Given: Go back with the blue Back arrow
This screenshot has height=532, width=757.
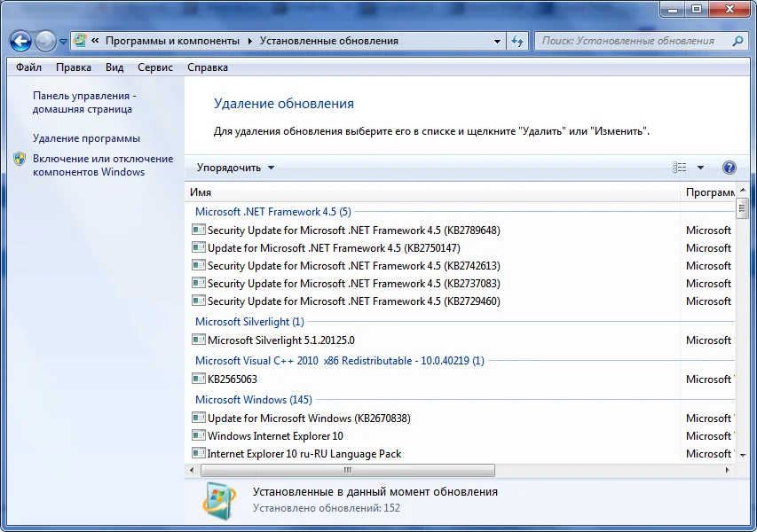Looking at the screenshot, I should pyautogui.click(x=20, y=42).
